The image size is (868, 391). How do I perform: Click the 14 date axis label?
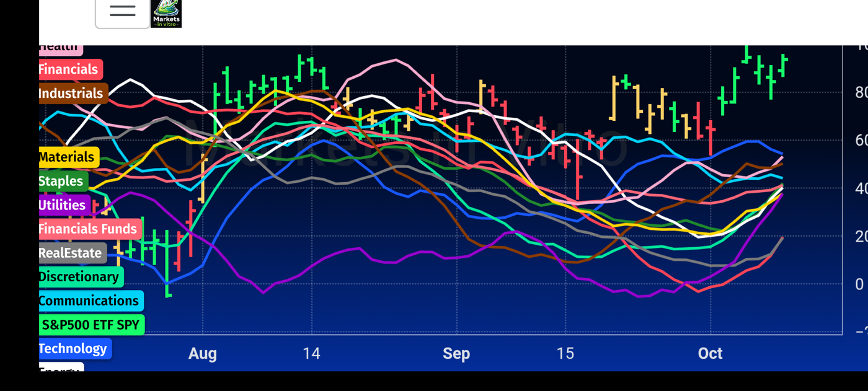click(x=311, y=354)
